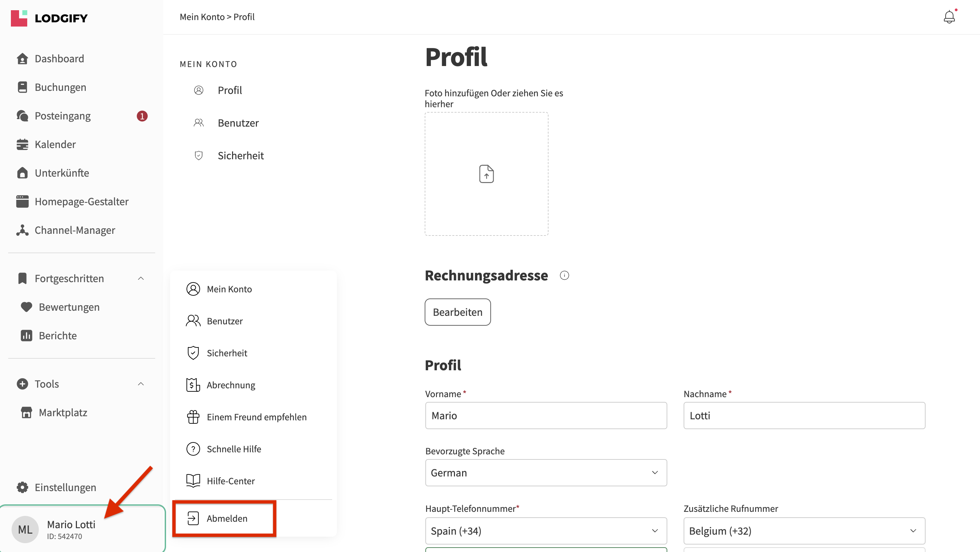Open Sicherheit in the Mein Konto sidebar
Screen dimensions: 980x552
pos(241,156)
